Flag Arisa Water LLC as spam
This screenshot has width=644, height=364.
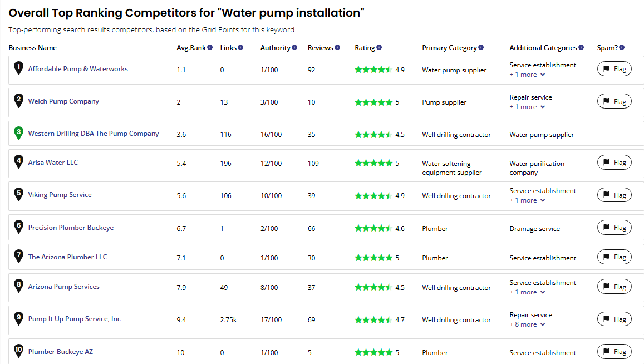click(x=614, y=163)
